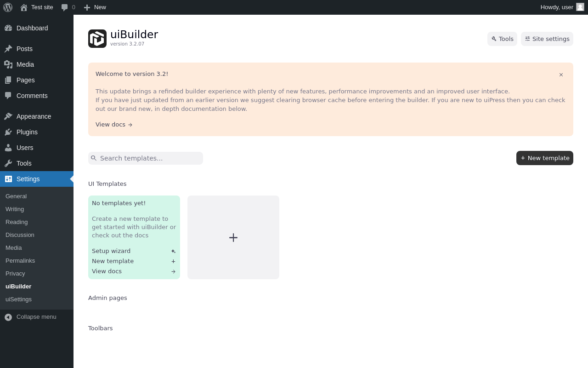Click the Users icon in the sidebar
The height and width of the screenshot is (368, 588).
8,148
